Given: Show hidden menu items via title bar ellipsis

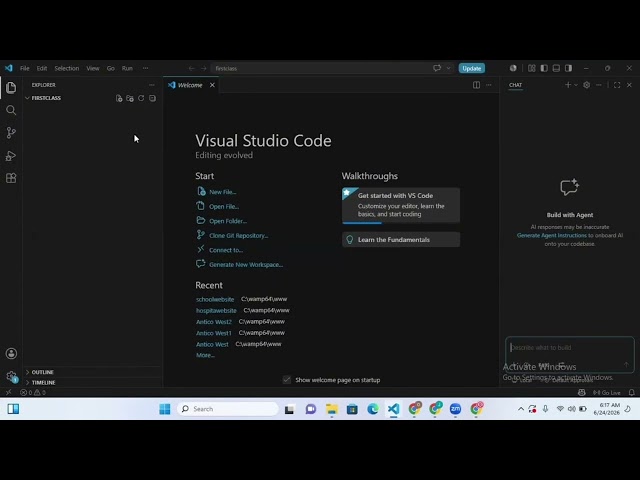Looking at the screenshot, I should click(x=145, y=68).
